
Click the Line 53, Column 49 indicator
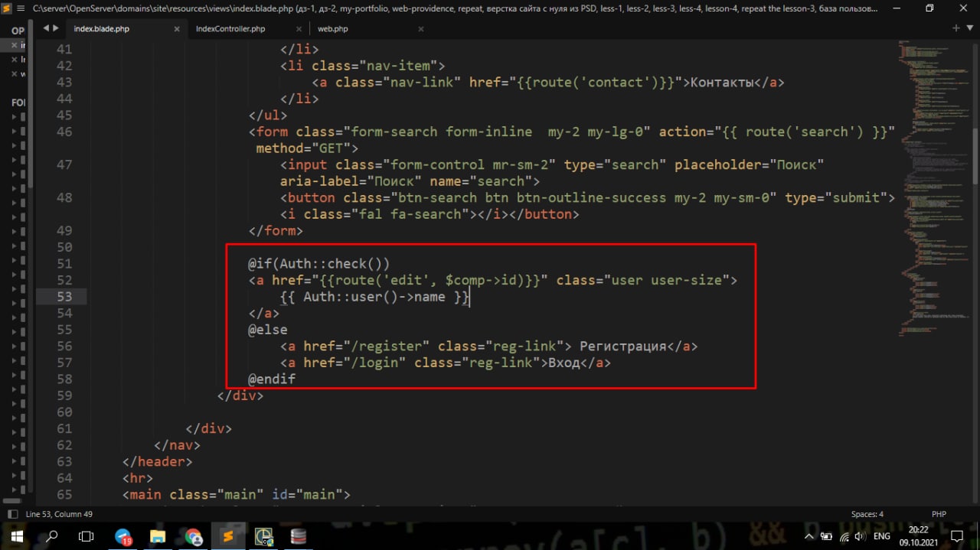click(x=59, y=514)
